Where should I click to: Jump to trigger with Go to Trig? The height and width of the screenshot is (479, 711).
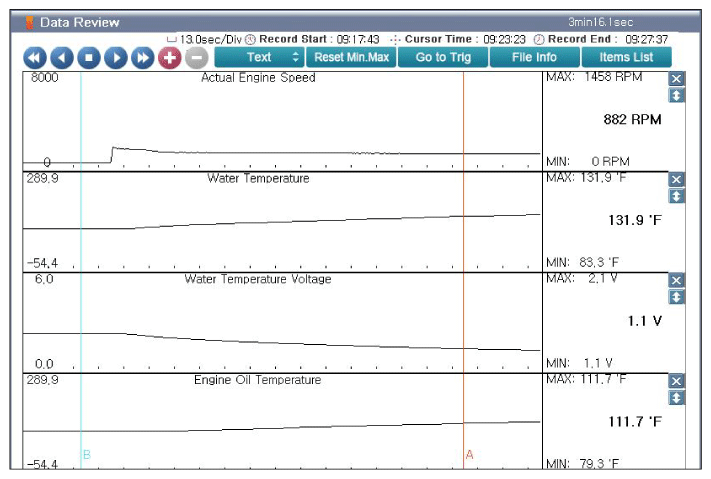(x=443, y=57)
